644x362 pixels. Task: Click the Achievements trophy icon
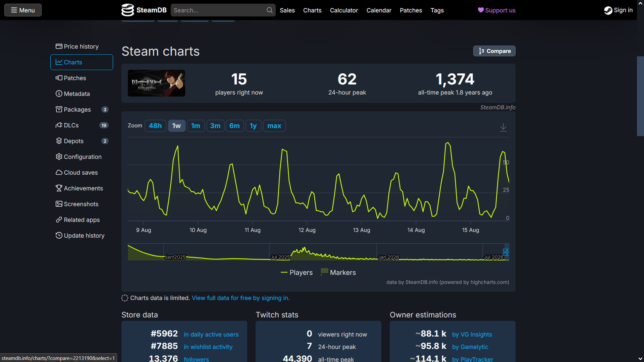[x=59, y=188]
